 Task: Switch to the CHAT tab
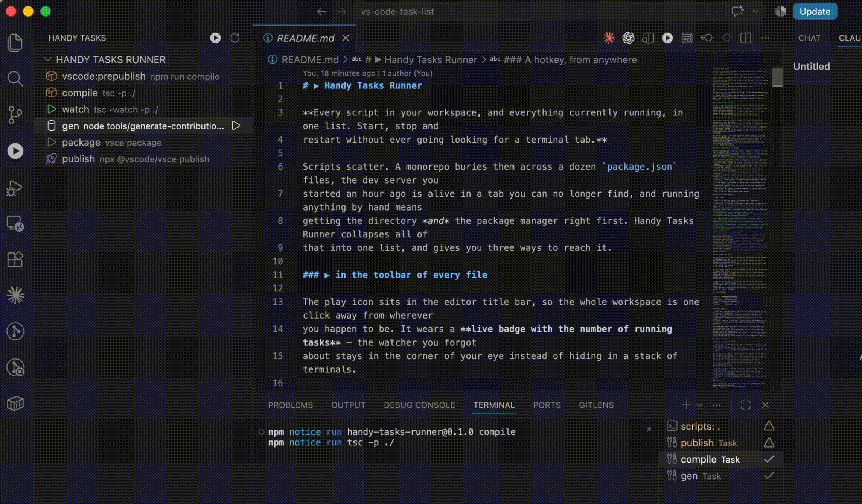[x=809, y=38]
